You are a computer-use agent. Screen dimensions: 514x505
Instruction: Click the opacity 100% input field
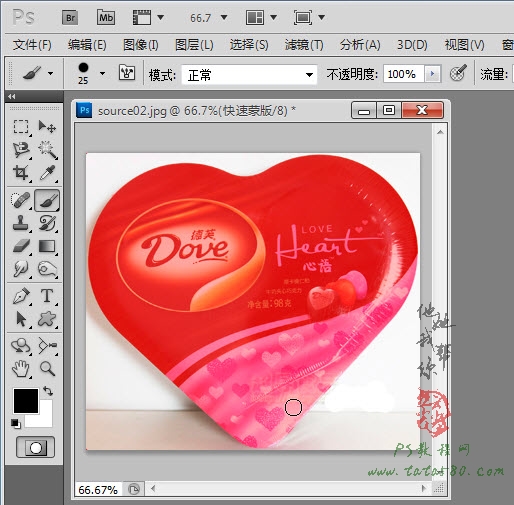coord(404,74)
